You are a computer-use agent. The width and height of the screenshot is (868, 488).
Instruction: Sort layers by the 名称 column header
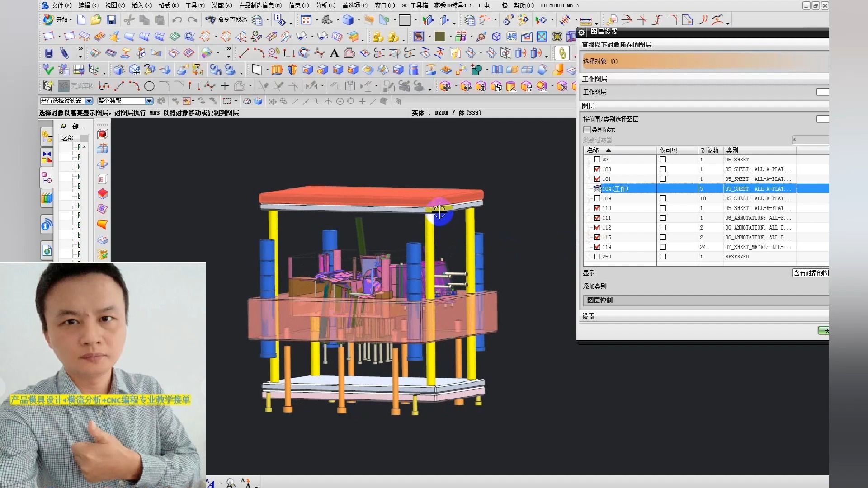[x=593, y=150]
